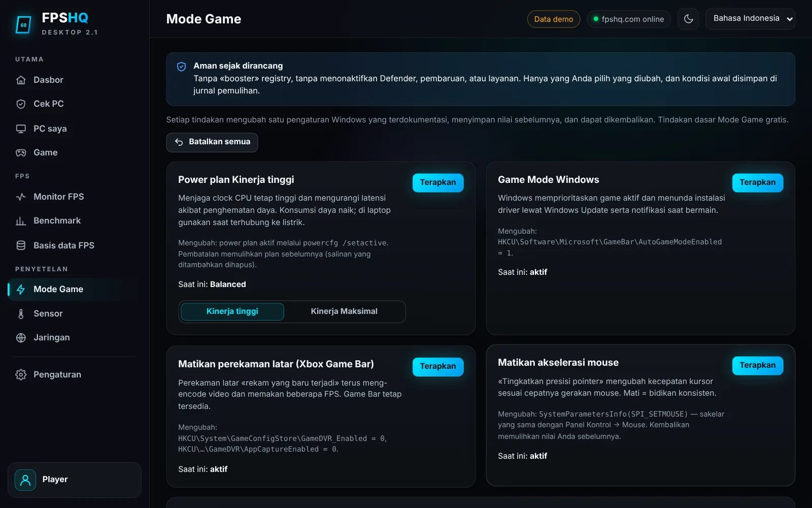This screenshot has height=508, width=812.
Task: Click the Player avatar icon
Action: pyautogui.click(x=25, y=480)
